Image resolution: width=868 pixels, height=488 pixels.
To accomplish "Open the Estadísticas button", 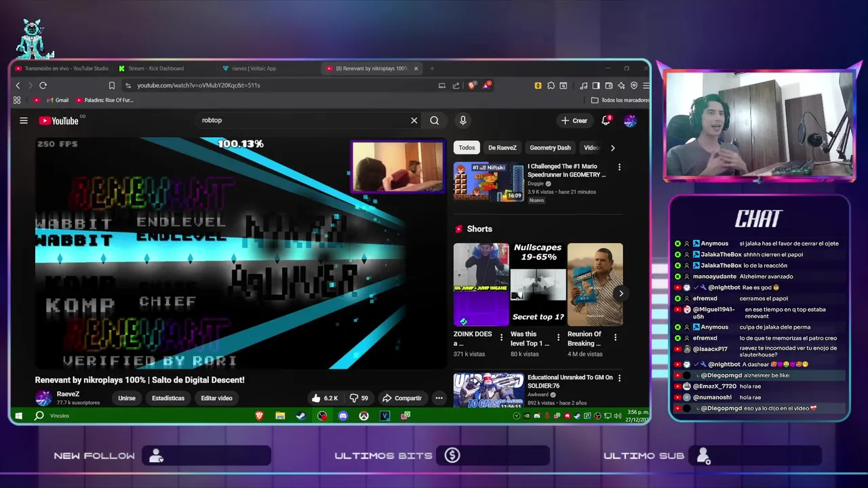I will (168, 398).
